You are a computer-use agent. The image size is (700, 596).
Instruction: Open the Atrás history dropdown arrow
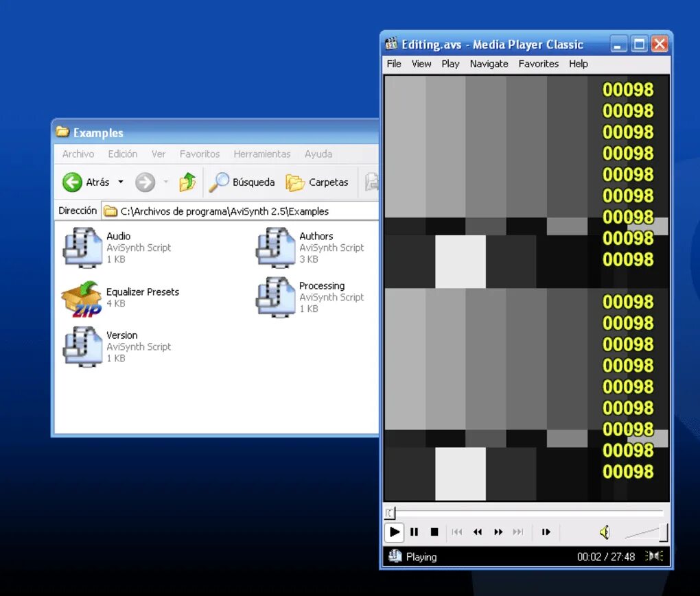tap(121, 182)
